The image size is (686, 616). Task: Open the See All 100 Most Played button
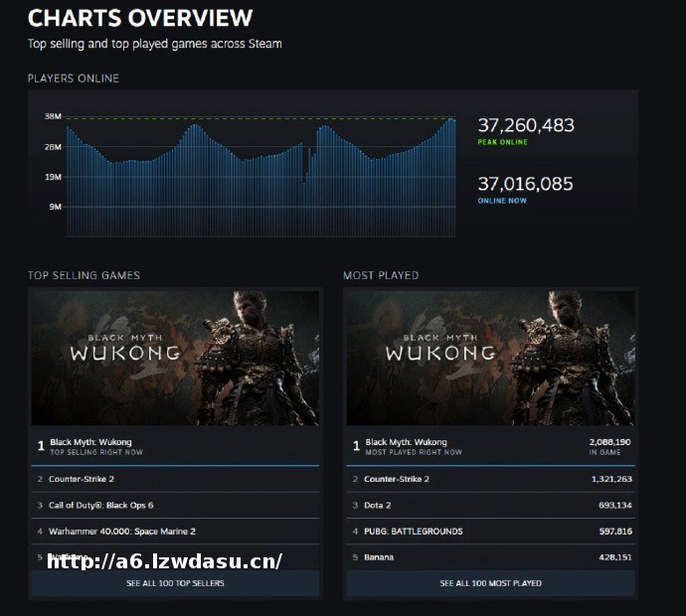(490, 583)
